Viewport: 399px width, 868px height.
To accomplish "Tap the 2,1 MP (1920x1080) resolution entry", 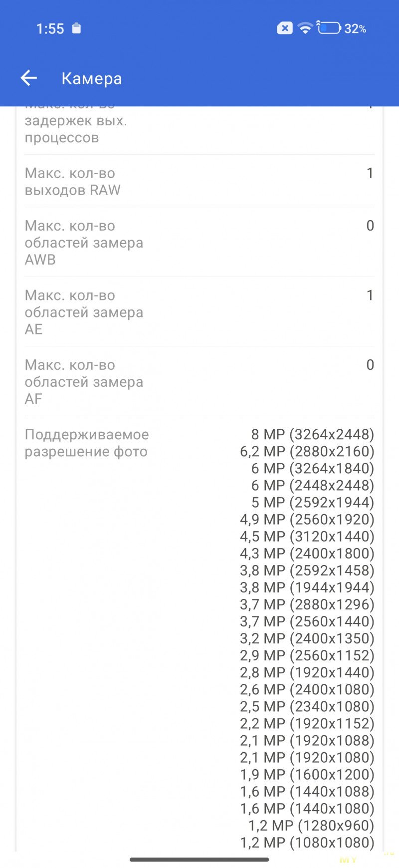I will pyautogui.click(x=307, y=757).
